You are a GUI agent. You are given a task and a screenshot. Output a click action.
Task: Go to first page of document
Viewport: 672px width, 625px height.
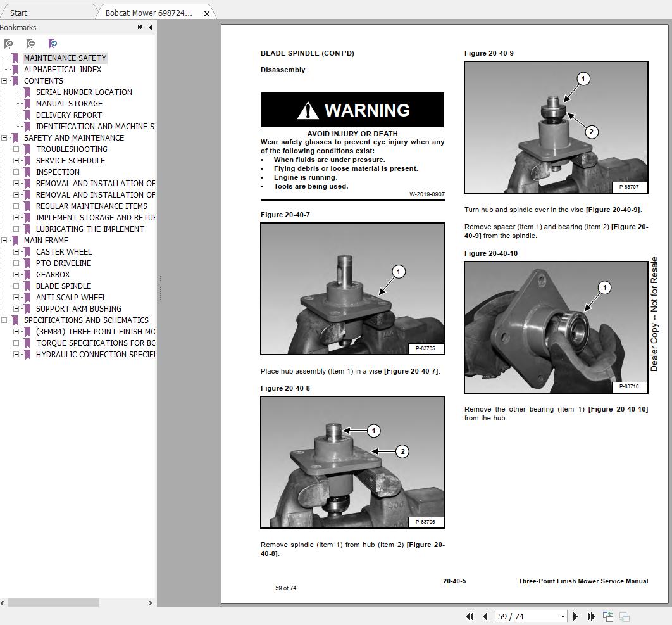point(470,616)
